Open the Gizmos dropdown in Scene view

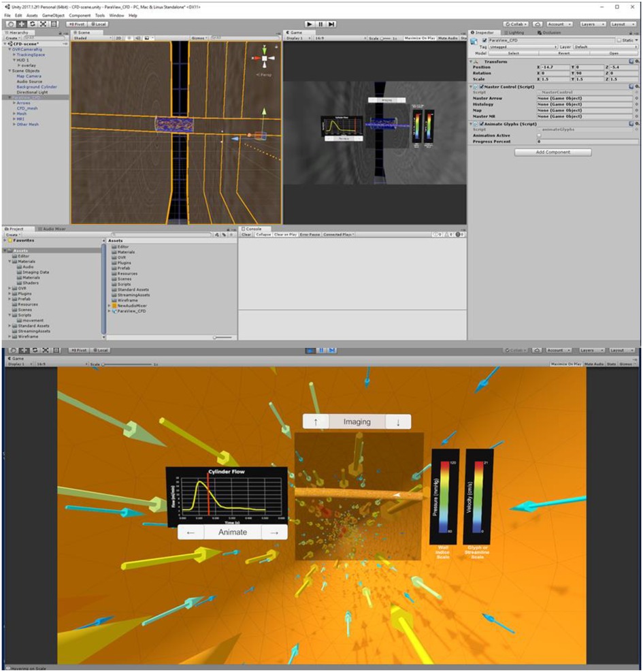click(199, 38)
